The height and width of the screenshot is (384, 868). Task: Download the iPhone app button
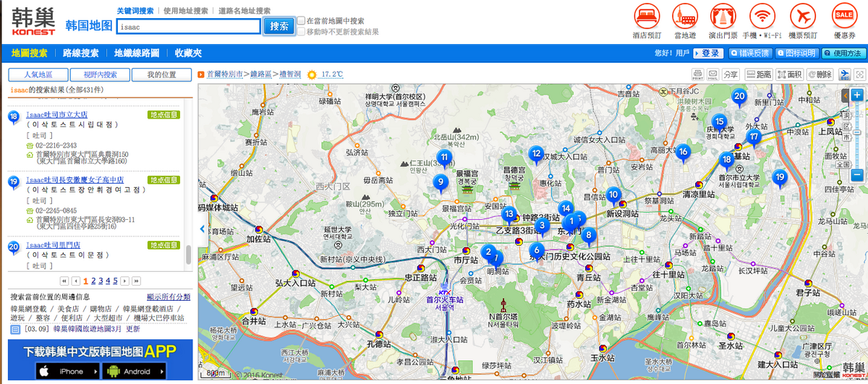tap(69, 371)
